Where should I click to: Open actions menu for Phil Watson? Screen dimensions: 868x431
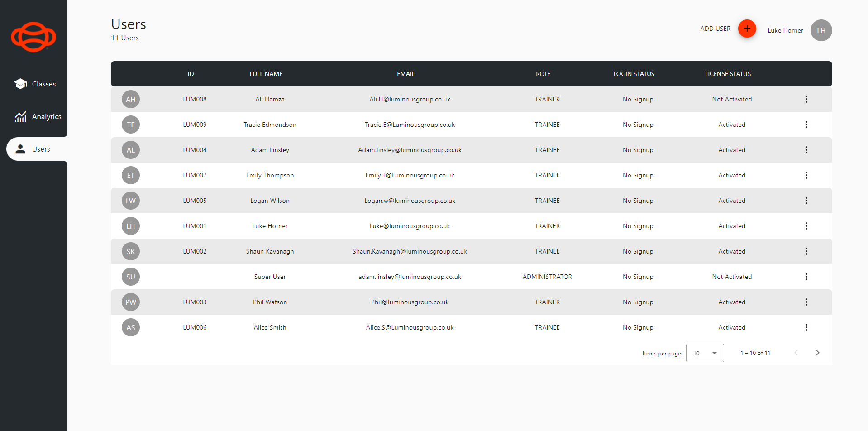(806, 302)
